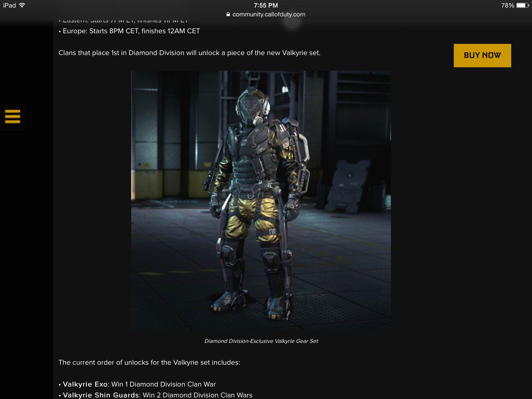Tap the 78% battery percentage
The width and height of the screenshot is (532, 399).
(x=508, y=5)
